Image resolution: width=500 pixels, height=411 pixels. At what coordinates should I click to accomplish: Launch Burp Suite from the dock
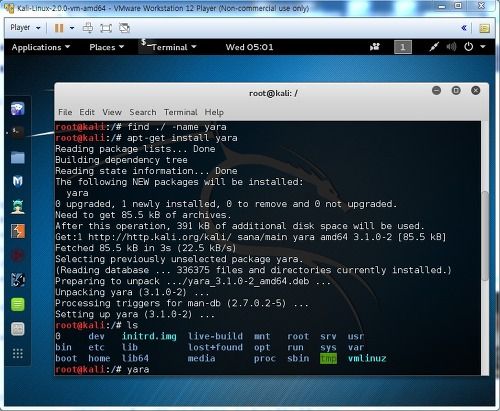(x=18, y=231)
